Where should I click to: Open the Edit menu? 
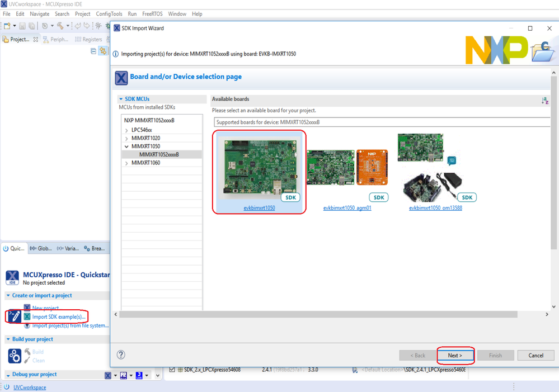pos(20,14)
